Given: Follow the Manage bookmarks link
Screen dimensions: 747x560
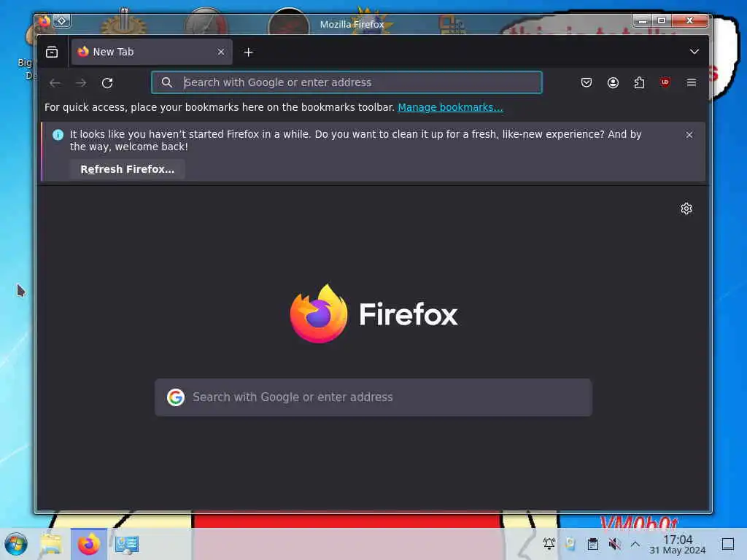Looking at the screenshot, I should click(x=450, y=107).
